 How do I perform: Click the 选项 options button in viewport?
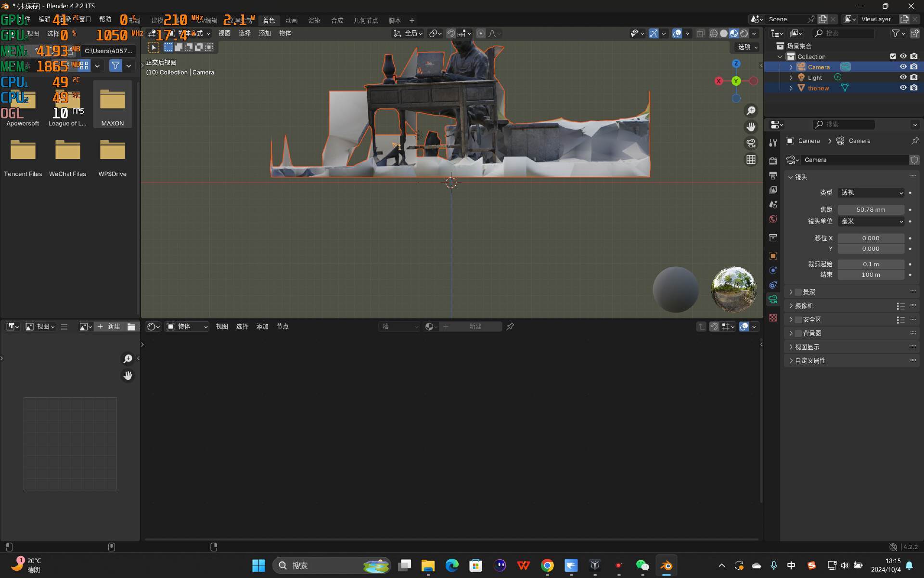(x=748, y=47)
